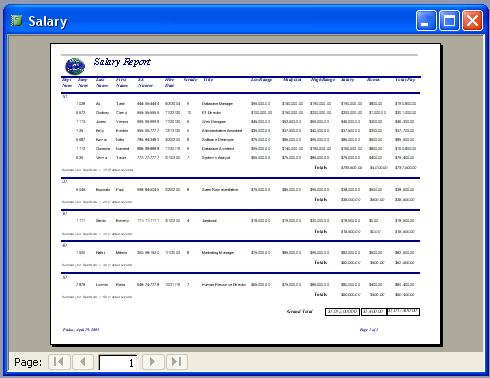Click the first Grand Total value box
The width and height of the screenshot is (490, 378).
click(x=342, y=312)
